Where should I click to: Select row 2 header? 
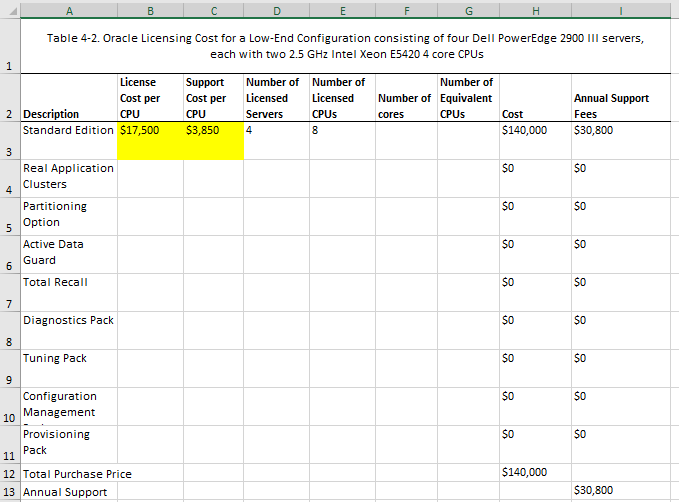tap(10, 97)
